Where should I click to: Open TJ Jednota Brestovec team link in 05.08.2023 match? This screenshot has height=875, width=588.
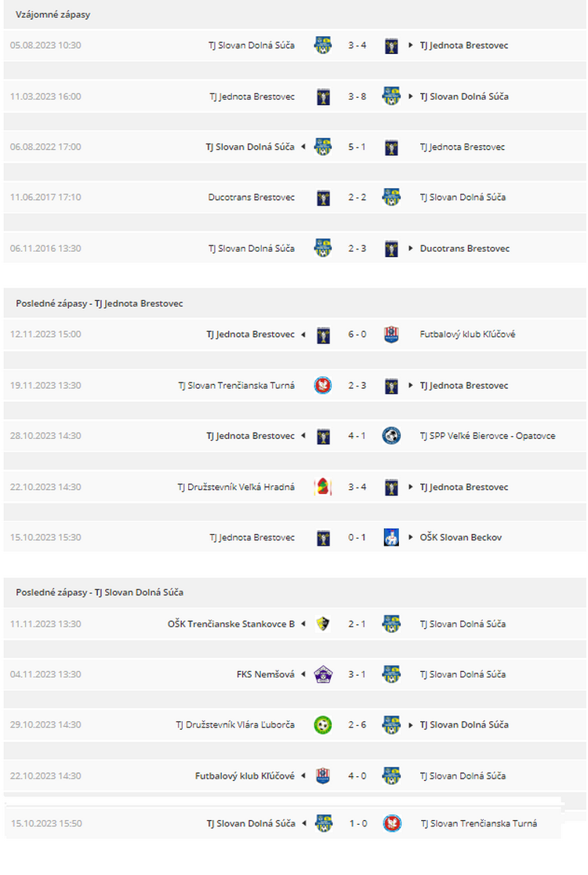463,45
